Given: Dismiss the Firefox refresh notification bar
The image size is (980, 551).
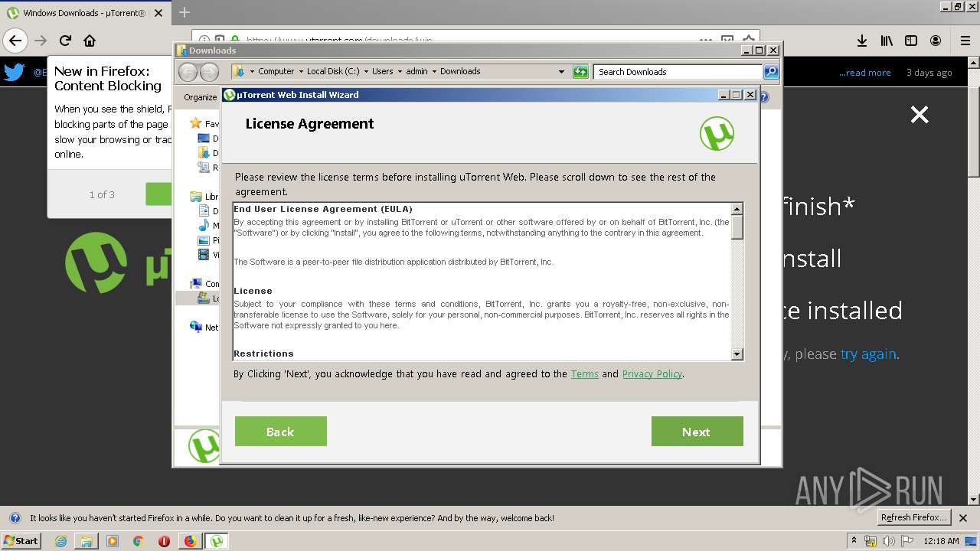Looking at the screenshot, I should [x=963, y=518].
